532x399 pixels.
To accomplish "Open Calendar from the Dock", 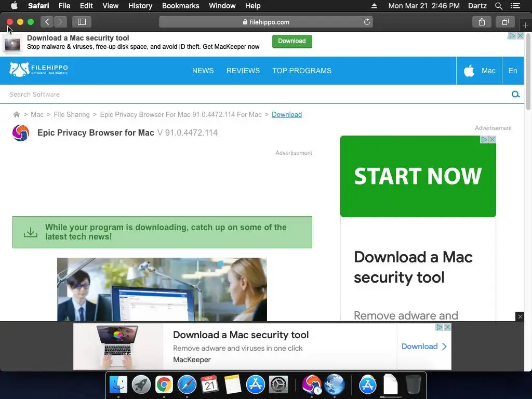I will coord(209,385).
